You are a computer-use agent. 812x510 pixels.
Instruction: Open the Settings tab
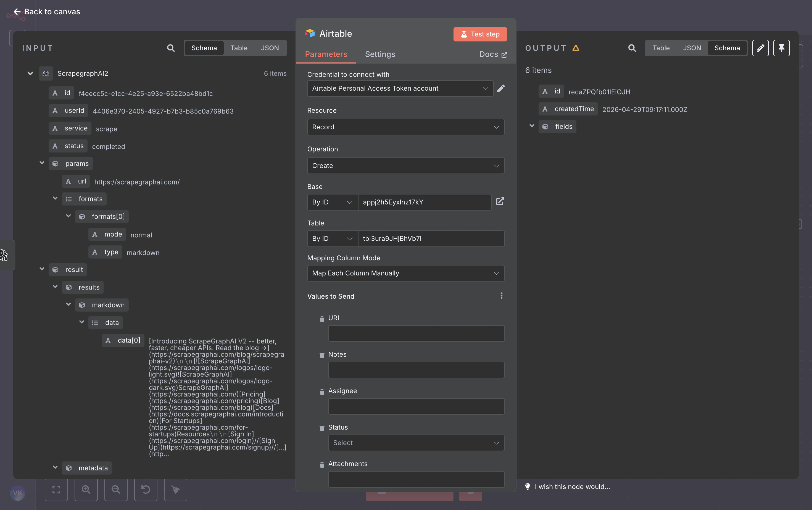coord(380,54)
